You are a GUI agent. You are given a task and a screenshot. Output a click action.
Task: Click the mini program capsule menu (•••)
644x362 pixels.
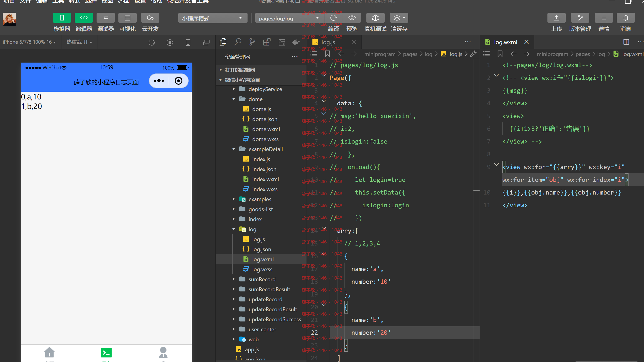point(159,81)
